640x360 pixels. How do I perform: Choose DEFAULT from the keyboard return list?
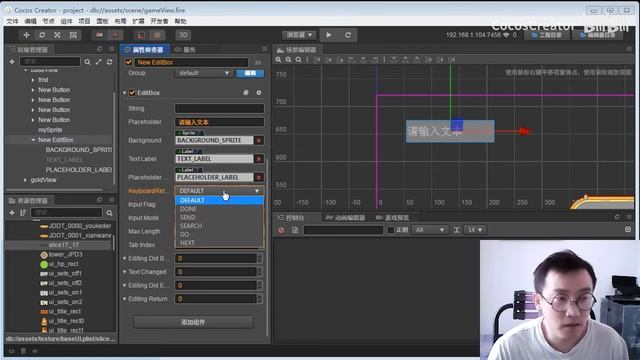(220, 200)
